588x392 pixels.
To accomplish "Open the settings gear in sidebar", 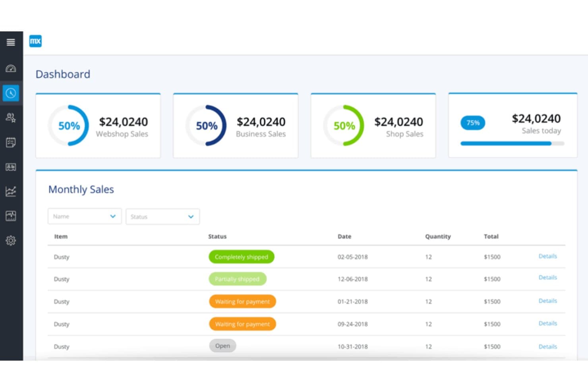I will pos(11,240).
